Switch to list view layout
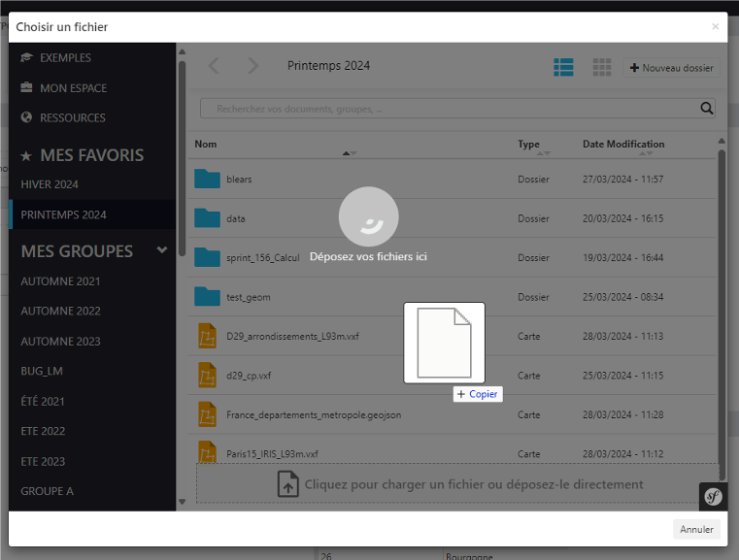The height and width of the screenshot is (560, 739). 563,67
